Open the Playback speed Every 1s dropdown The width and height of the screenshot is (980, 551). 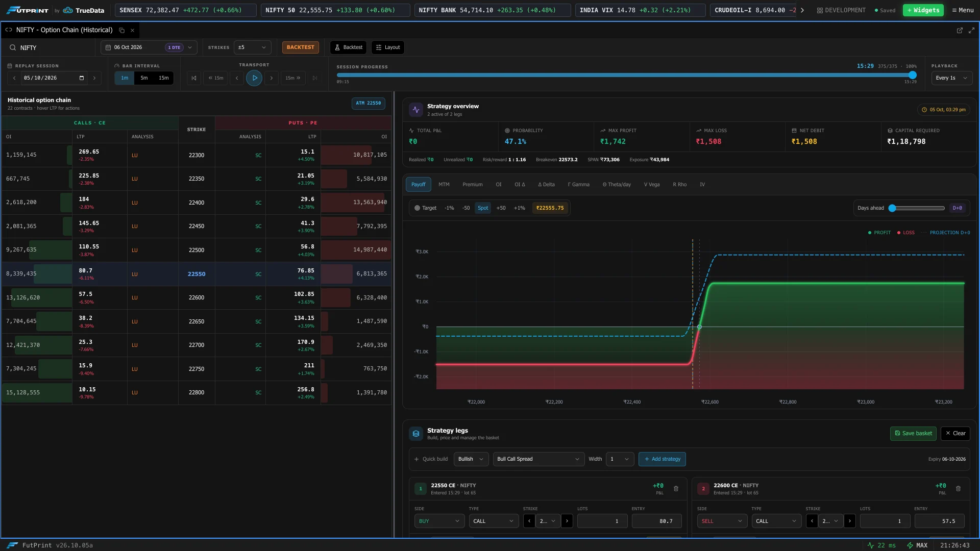[x=951, y=78]
